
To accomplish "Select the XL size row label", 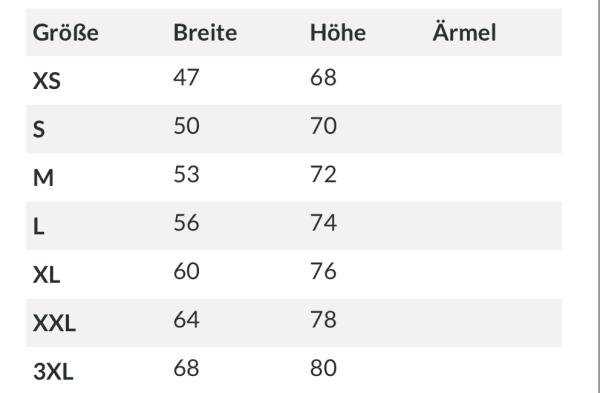I will 46,275.
